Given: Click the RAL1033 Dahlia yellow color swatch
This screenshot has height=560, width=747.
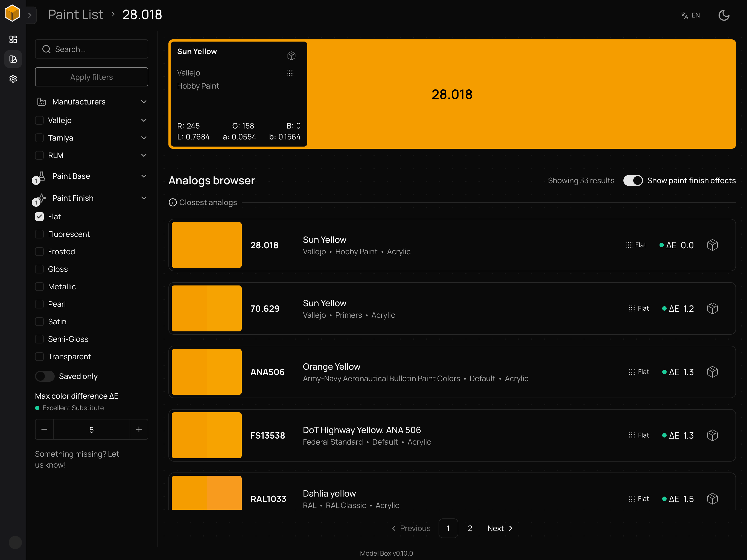Looking at the screenshot, I should (x=206, y=492).
